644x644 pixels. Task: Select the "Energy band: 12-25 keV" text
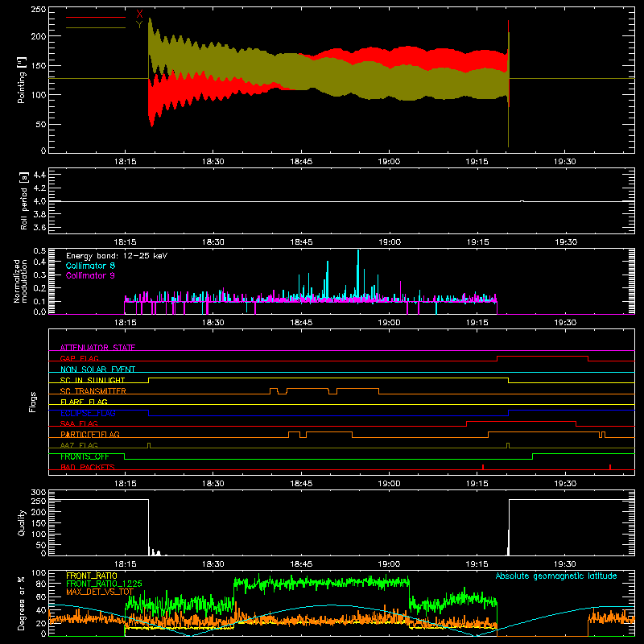pyautogui.click(x=117, y=256)
